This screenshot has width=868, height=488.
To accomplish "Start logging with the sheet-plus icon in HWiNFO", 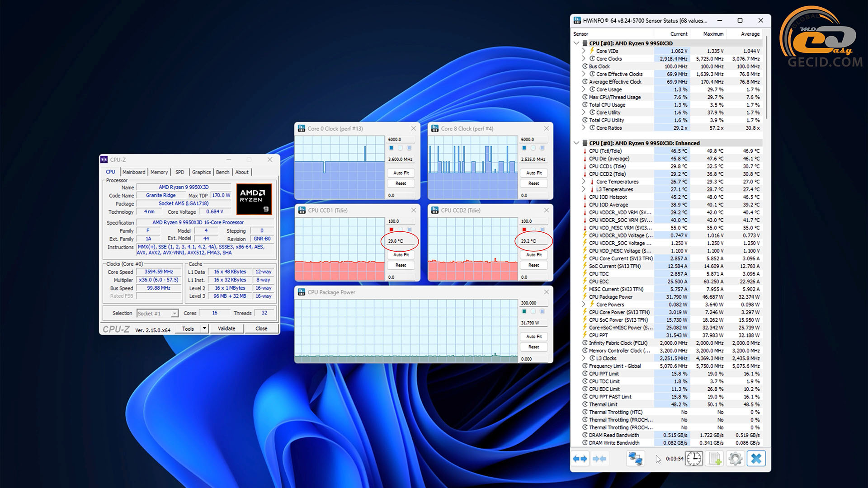I will point(715,459).
